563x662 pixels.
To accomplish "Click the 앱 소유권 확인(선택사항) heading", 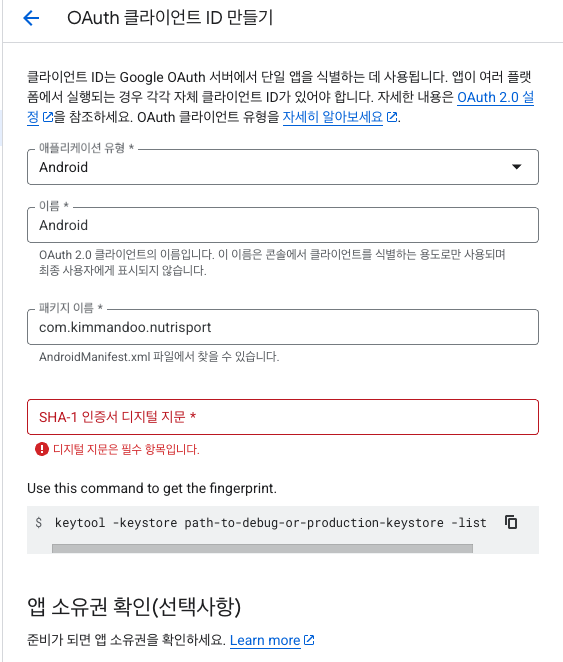I will click(x=134, y=607).
